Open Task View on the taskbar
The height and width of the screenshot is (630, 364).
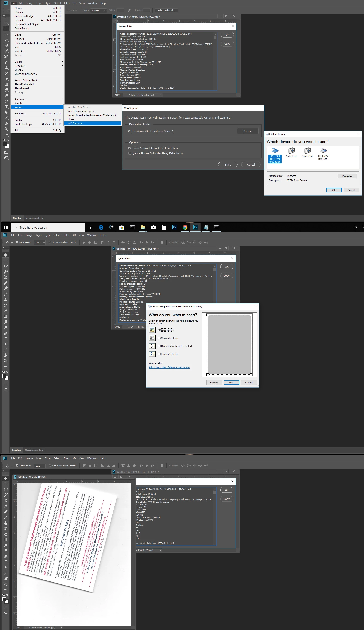point(90,227)
